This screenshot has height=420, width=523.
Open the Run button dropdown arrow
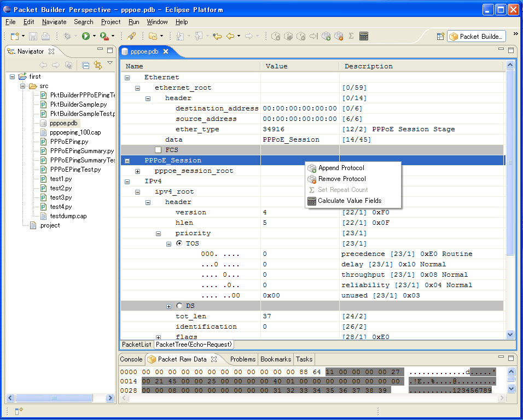coord(95,36)
